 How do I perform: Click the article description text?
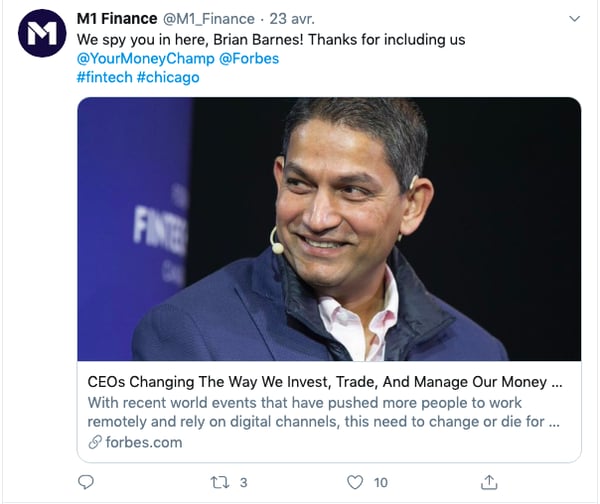324,412
